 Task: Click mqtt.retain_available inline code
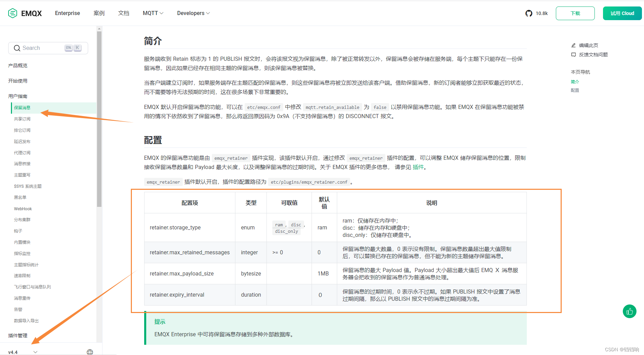[332, 107]
